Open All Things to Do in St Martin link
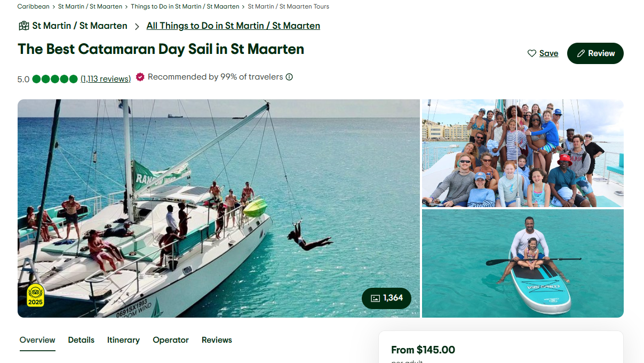The height and width of the screenshot is (363, 644). coord(233,26)
